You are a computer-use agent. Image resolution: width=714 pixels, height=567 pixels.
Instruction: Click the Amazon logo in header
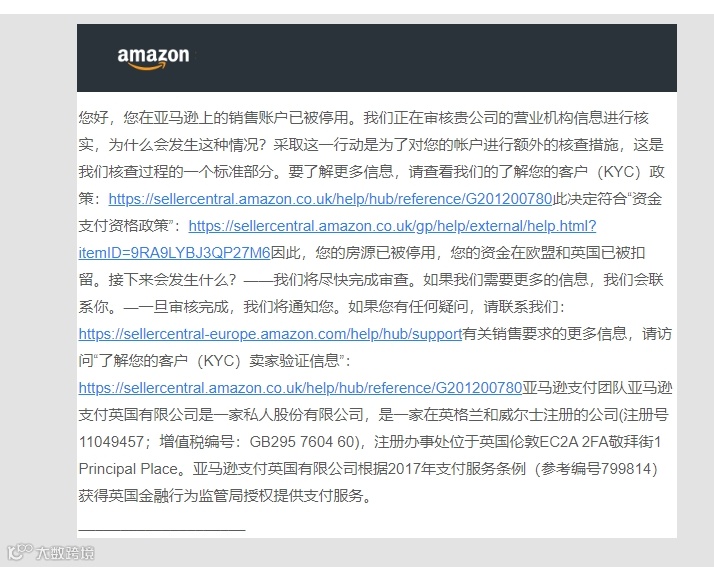click(x=153, y=58)
